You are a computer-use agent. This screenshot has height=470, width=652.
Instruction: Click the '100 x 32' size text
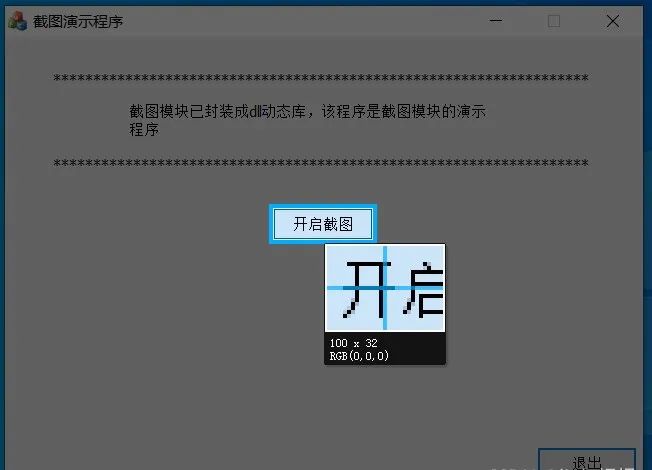[353, 343]
